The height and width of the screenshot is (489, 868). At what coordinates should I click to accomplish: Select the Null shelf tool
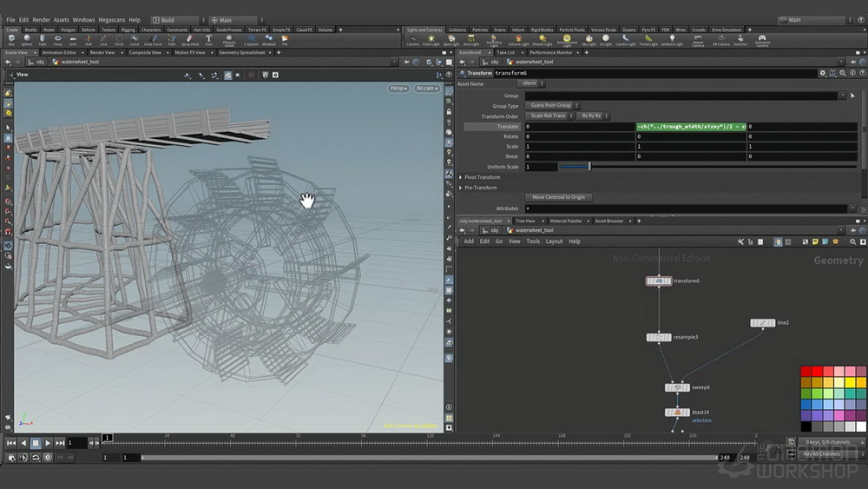click(88, 40)
